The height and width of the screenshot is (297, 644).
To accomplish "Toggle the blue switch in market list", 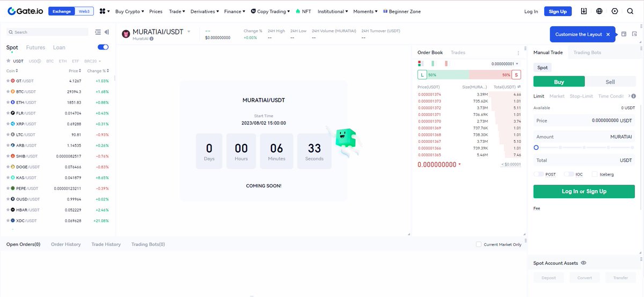I will 103,47.
